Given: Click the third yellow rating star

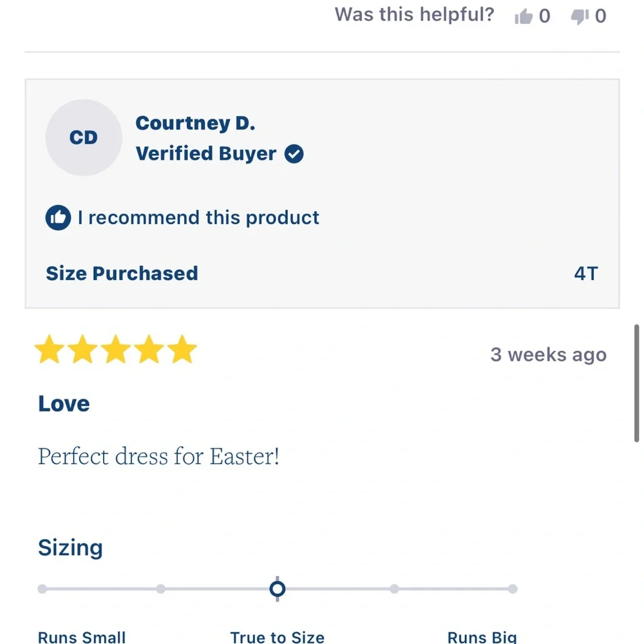Looking at the screenshot, I should click(x=116, y=349).
